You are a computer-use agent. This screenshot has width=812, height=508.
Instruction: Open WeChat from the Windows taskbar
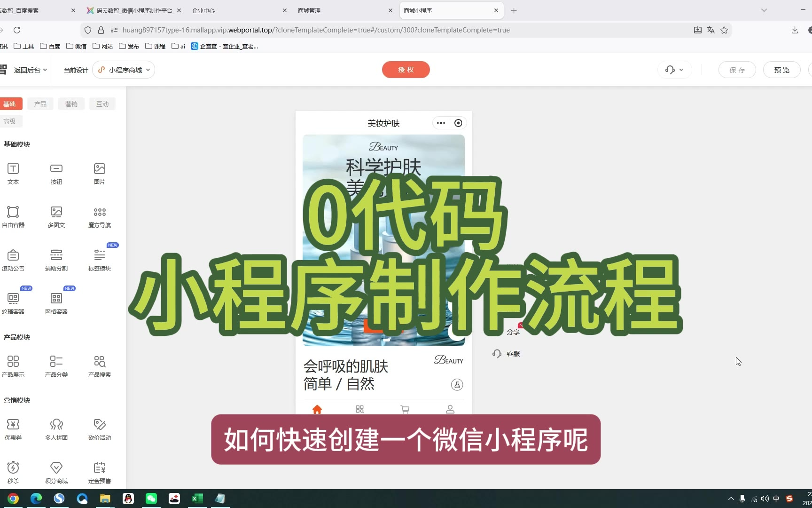[x=151, y=499]
